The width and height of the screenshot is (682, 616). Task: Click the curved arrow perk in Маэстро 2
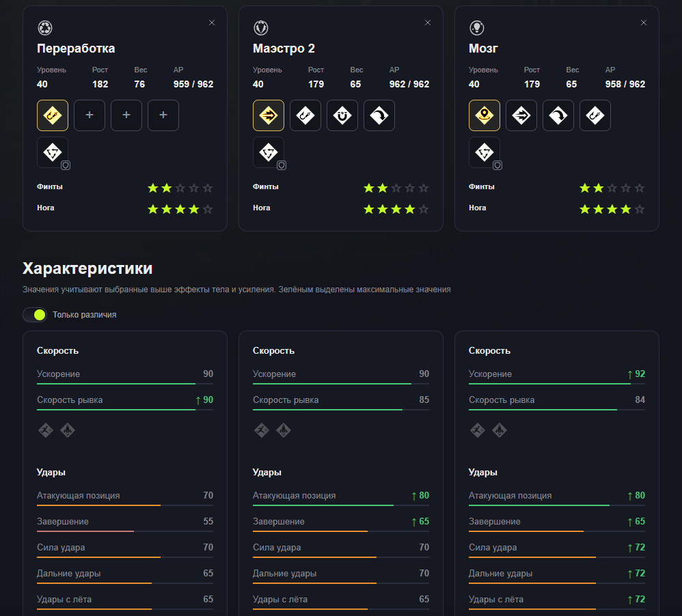379,115
